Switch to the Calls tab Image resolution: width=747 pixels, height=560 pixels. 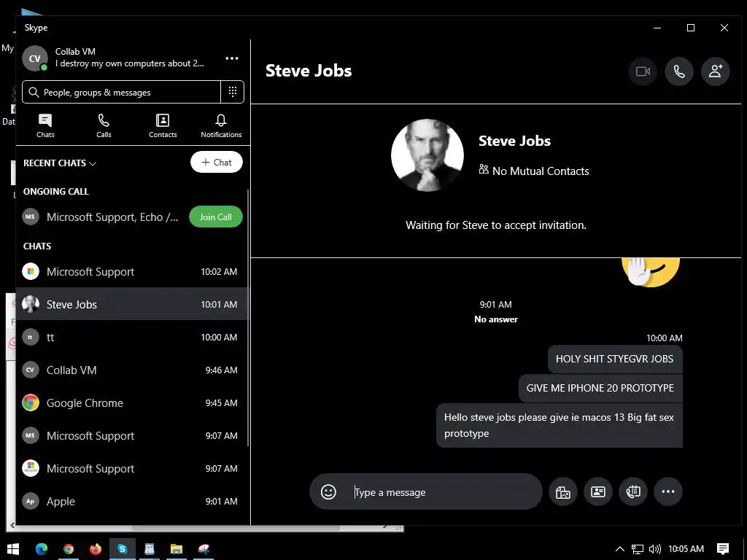[x=104, y=125]
